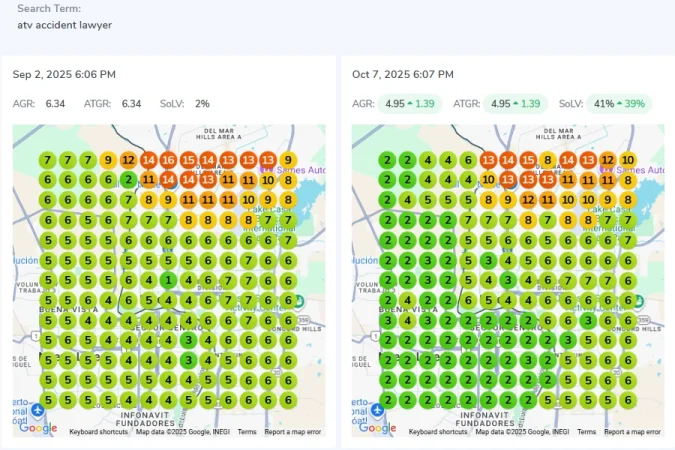
Task: Click Report a map error on Sep 2 map
Action: (x=292, y=432)
